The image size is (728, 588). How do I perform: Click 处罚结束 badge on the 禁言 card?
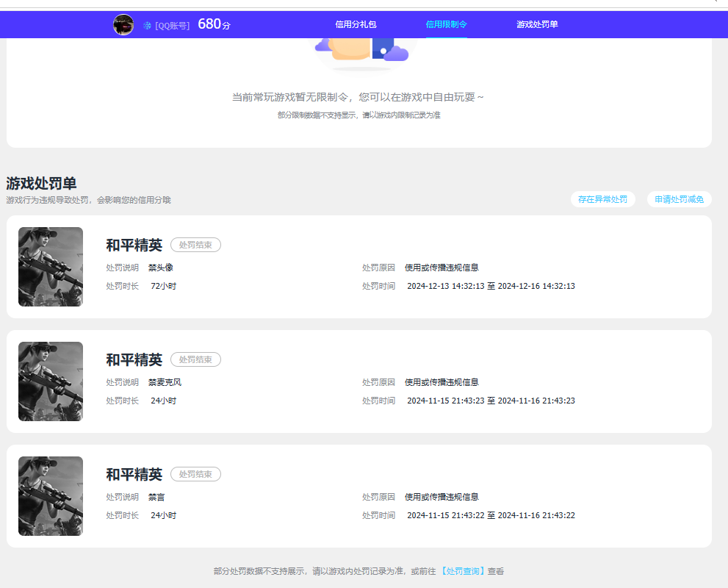[195, 474]
